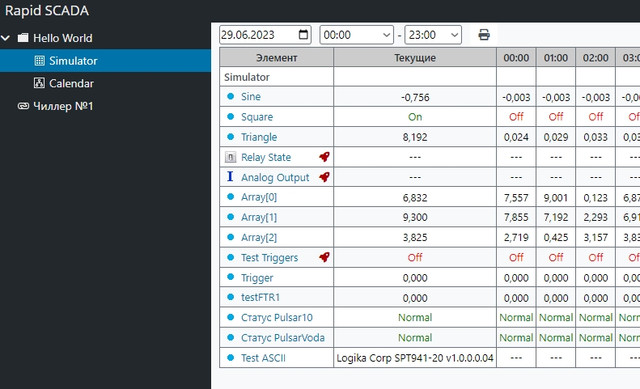Click the blue dot beside Array[1]
The image size is (640, 389).
tap(231, 217)
